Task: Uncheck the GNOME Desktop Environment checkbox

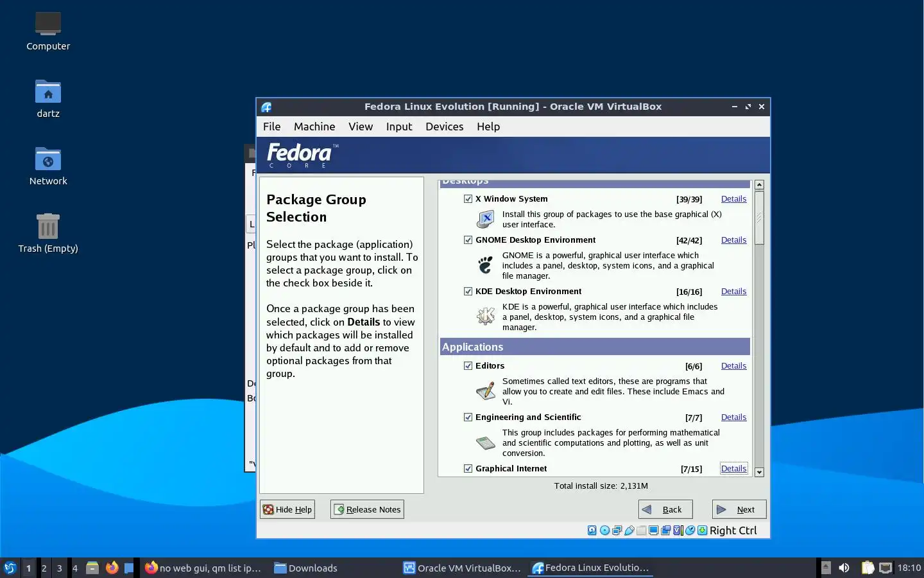Action: [468, 240]
